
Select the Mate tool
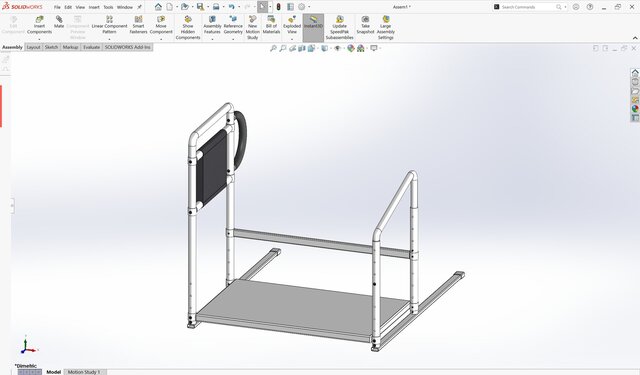click(x=59, y=22)
